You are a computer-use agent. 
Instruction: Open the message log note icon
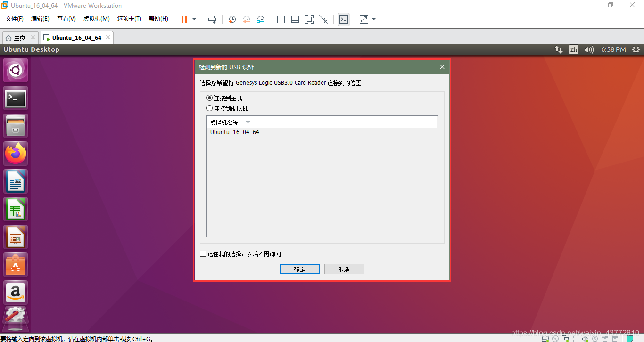[630, 338]
